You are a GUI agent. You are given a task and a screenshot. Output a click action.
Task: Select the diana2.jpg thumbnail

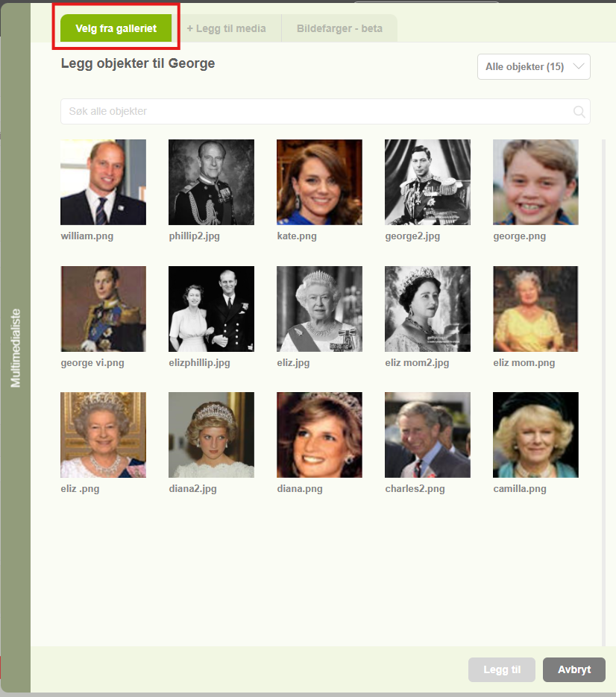tap(211, 435)
